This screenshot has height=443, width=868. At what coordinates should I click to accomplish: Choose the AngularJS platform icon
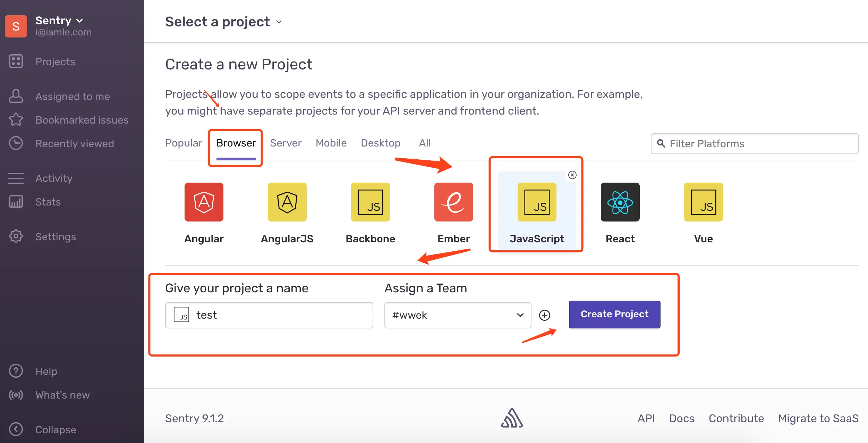287,202
